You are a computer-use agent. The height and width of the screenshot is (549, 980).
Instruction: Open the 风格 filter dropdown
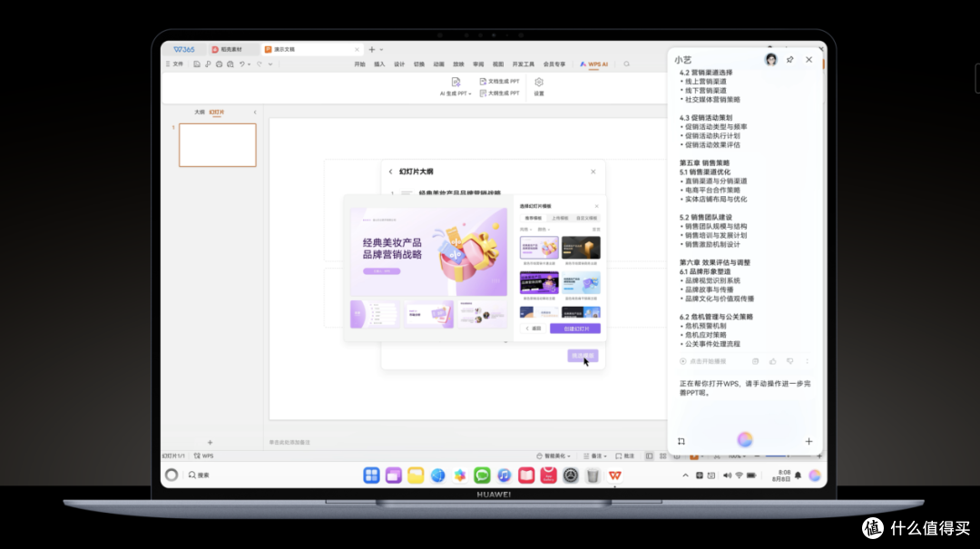click(525, 230)
